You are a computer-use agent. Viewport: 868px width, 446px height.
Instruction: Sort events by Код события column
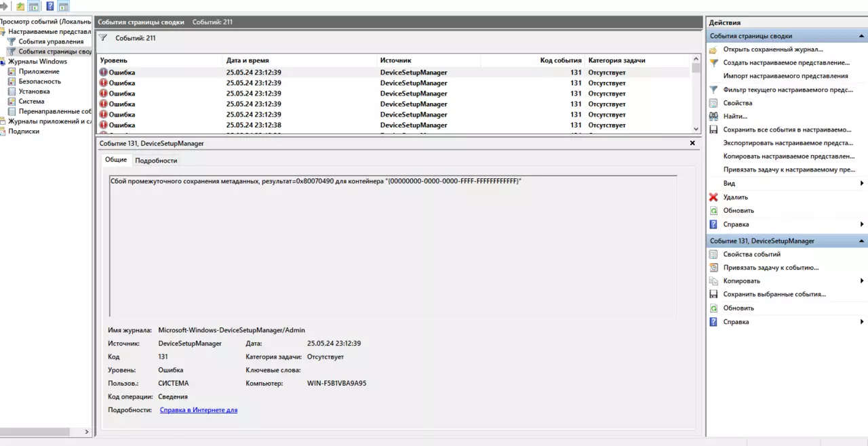(532, 60)
